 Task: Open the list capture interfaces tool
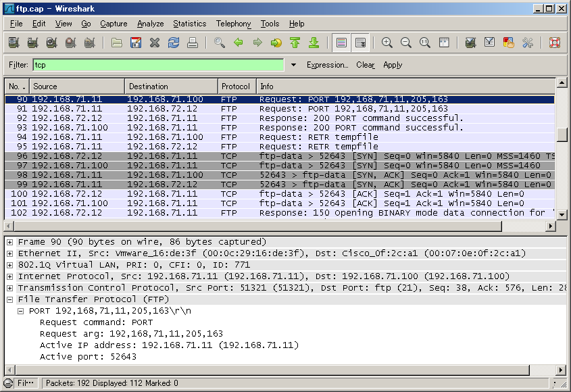14,43
